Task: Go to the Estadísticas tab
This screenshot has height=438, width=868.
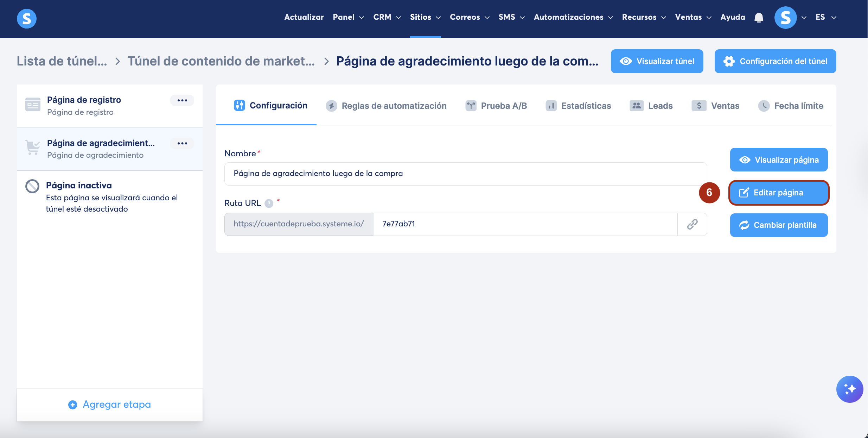Action: click(578, 106)
